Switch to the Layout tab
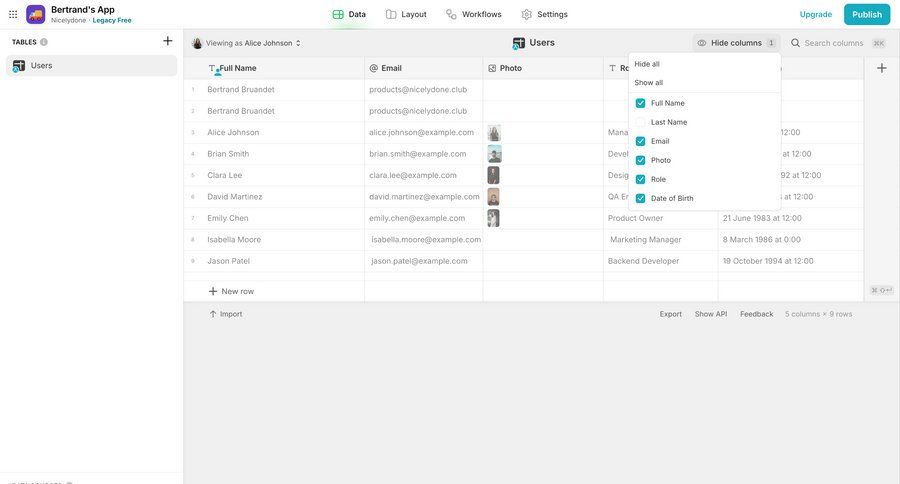This screenshot has height=484, width=900. point(406,14)
